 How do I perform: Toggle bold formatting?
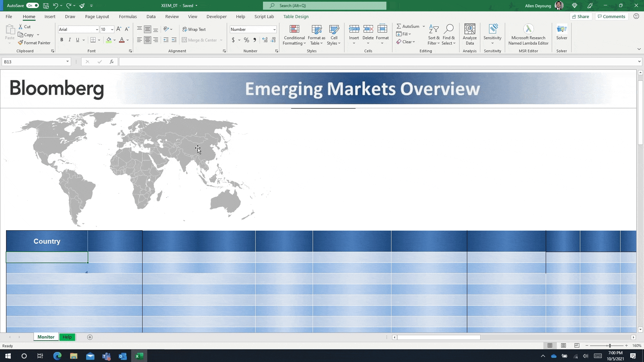[x=61, y=40]
